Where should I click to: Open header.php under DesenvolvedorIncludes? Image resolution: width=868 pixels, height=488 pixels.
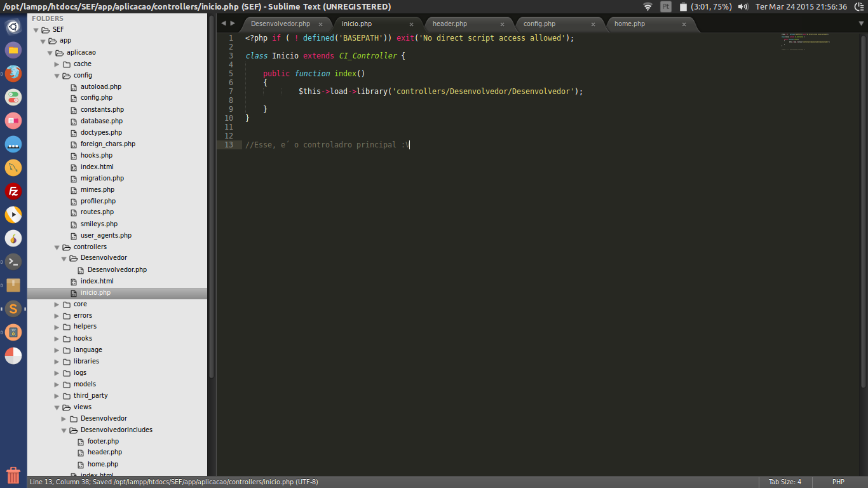[105, 452]
